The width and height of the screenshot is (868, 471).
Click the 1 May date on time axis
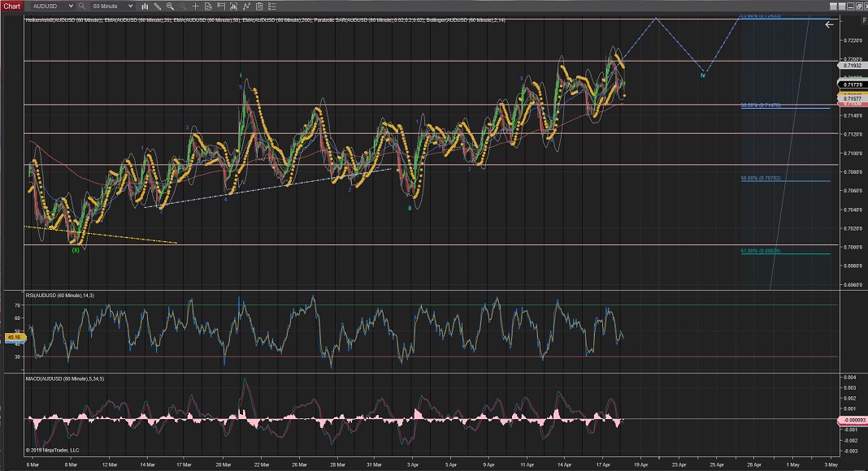(792, 465)
